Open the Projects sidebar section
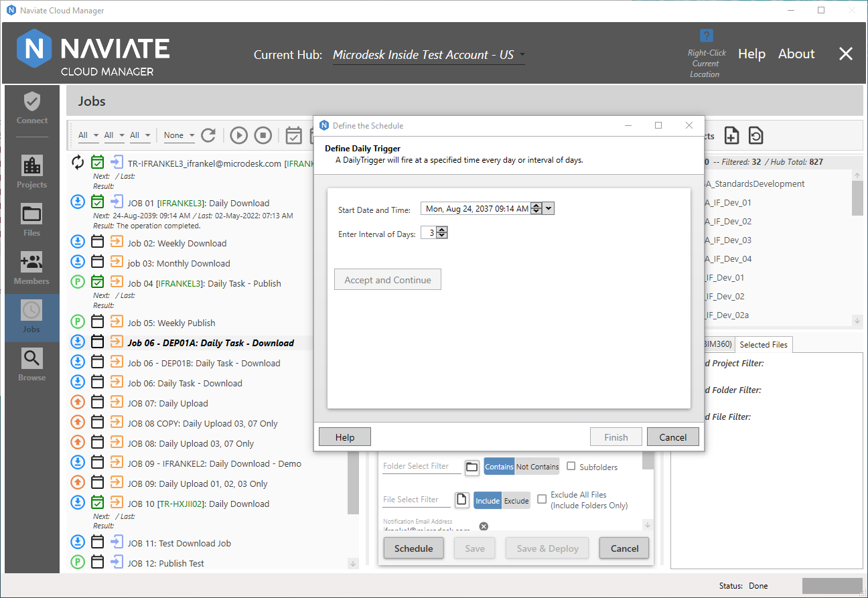Image resolution: width=868 pixels, height=598 pixels. [32, 173]
